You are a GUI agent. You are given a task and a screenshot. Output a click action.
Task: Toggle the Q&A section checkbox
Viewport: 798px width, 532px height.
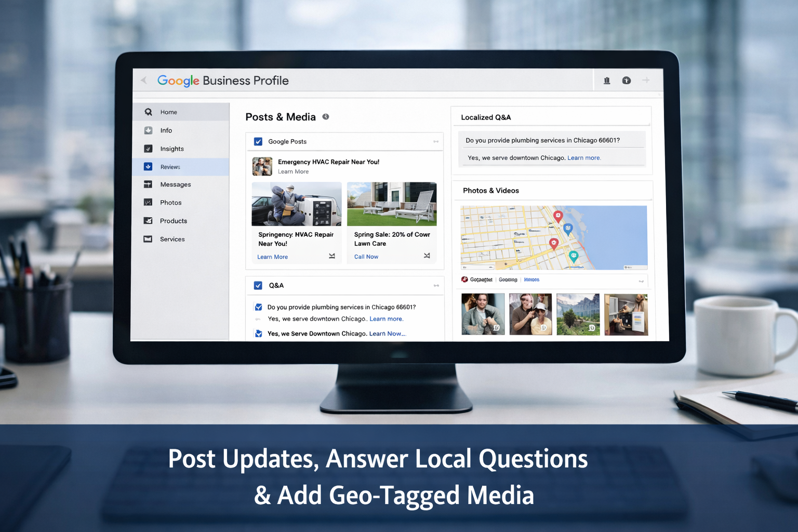[258, 285]
